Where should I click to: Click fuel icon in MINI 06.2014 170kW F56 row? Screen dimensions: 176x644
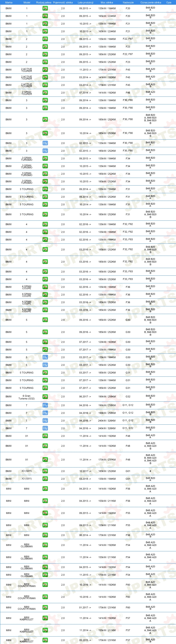point(45,535)
